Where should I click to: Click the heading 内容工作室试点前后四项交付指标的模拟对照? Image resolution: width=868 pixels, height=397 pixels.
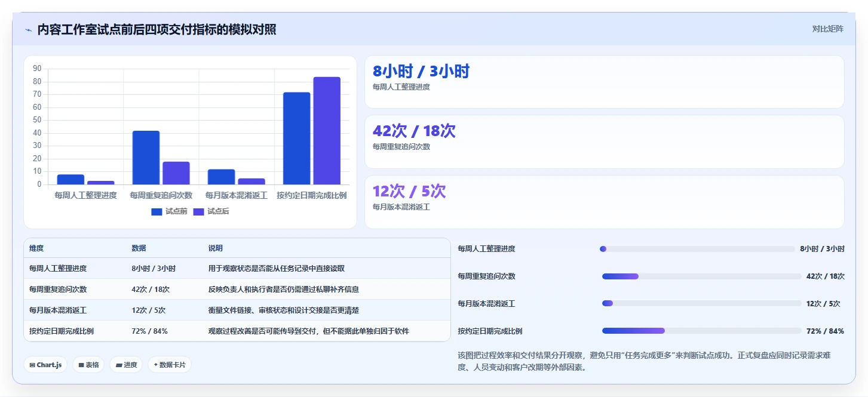[x=157, y=29]
